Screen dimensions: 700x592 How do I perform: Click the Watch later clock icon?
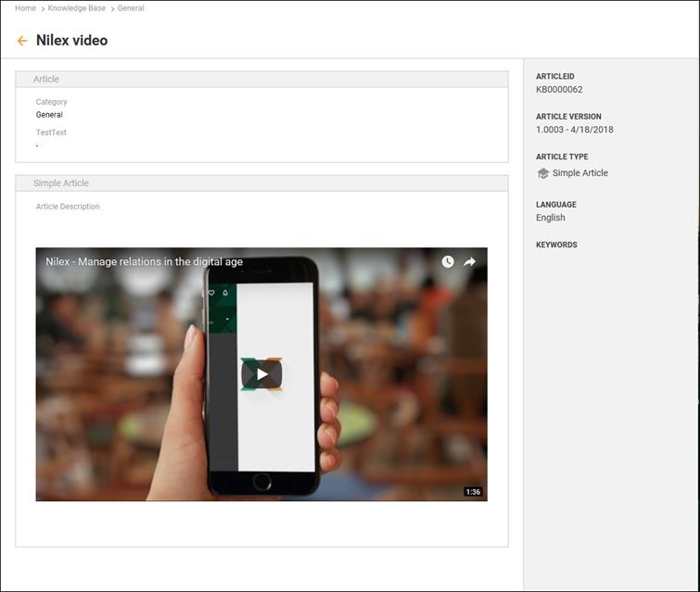[448, 262]
